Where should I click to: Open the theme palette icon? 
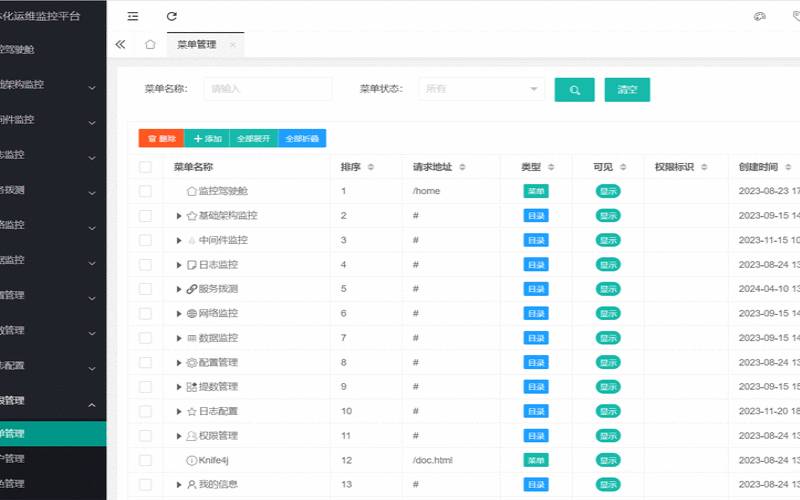coord(760,16)
